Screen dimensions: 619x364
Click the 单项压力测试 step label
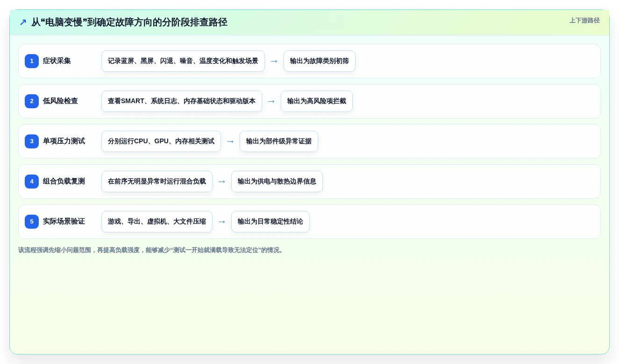(64, 141)
